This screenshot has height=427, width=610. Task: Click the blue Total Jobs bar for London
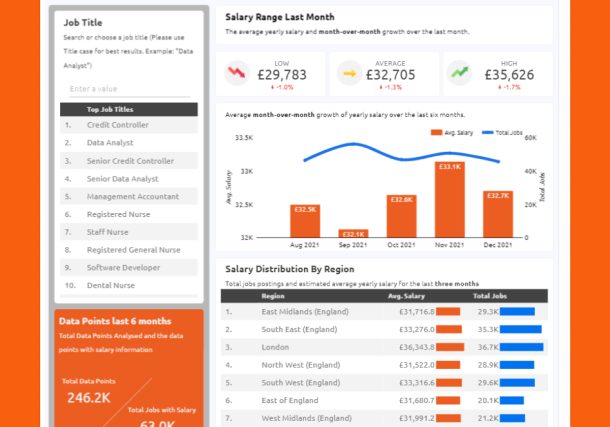click(x=521, y=347)
